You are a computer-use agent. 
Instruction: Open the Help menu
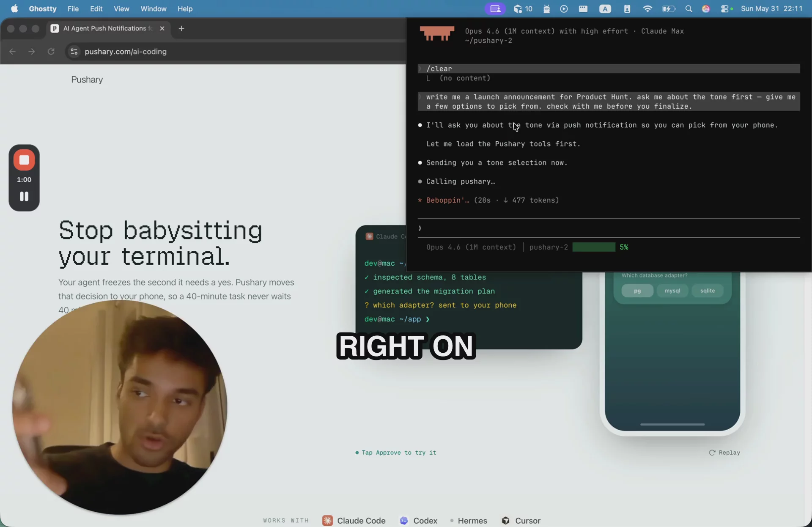click(x=185, y=8)
